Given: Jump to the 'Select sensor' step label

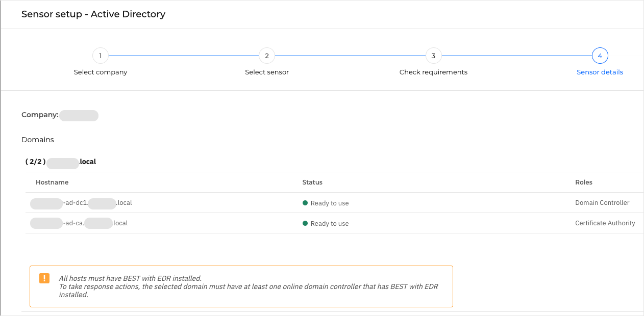Looking at the screenshot, I should click(x=267, y=72).
